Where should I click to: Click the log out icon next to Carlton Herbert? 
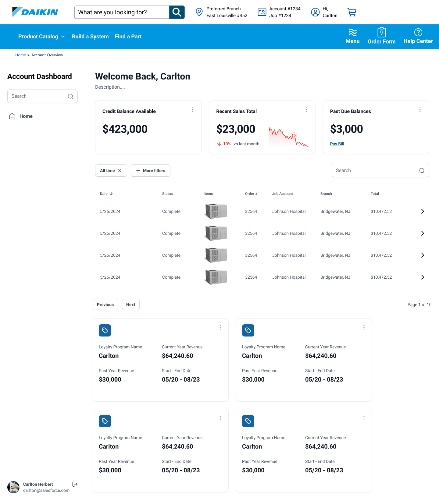pyautogui.click(x=75, y=484)
